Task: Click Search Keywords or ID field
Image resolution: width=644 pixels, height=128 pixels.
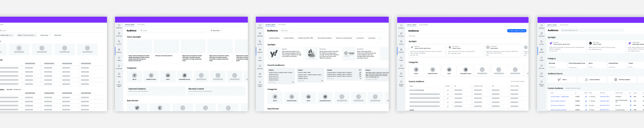Action: click(593, 30)
